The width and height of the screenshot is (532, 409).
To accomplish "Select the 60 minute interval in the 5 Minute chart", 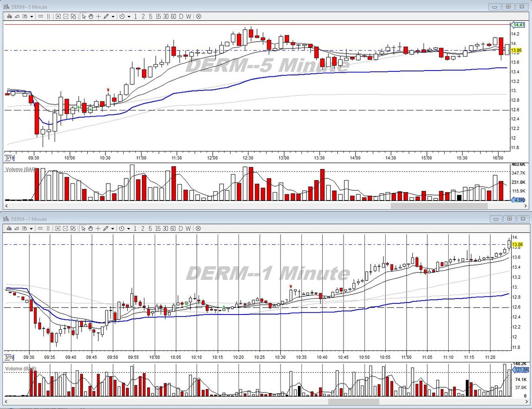I will click(173, 16).
